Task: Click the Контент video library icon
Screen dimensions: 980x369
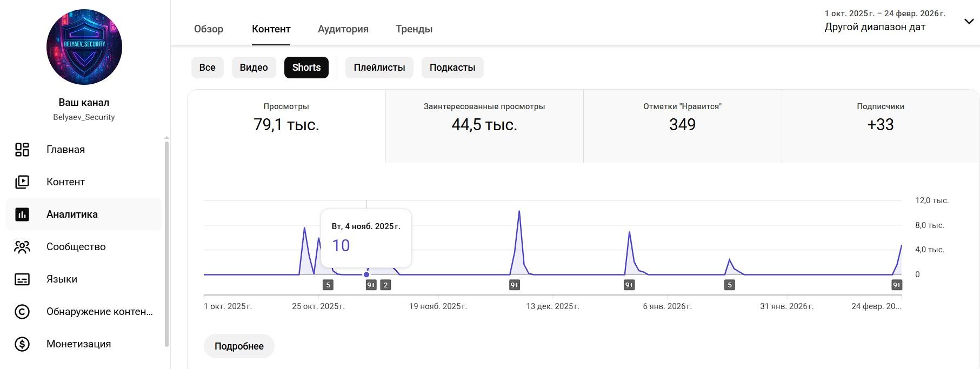Action: point(22,182)
